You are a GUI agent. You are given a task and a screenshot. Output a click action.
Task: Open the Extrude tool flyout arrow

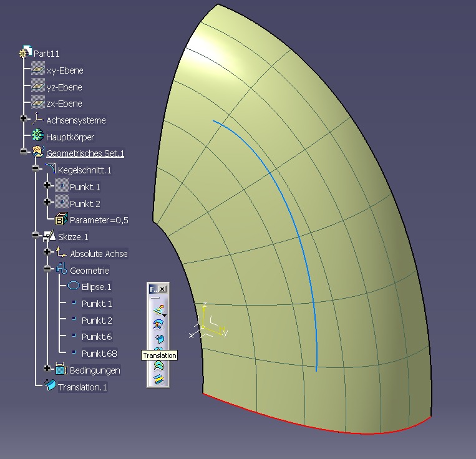pos(165,316)
